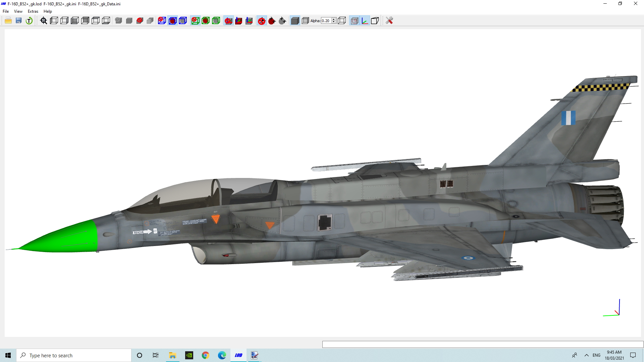Click the wireframe cube icon right of Alpha
Image resolution: width=644 pixels, height=362 pixels.
(x=342, y=21)
